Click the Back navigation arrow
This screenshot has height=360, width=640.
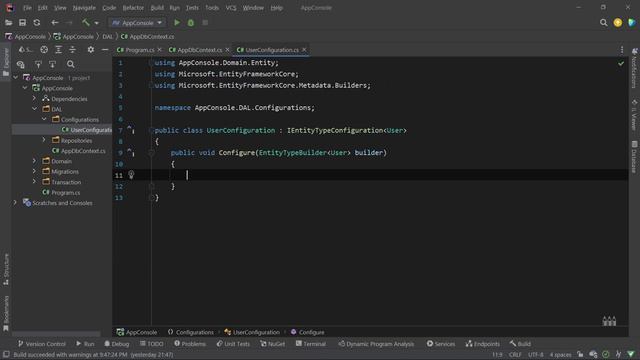coord(55,23)
